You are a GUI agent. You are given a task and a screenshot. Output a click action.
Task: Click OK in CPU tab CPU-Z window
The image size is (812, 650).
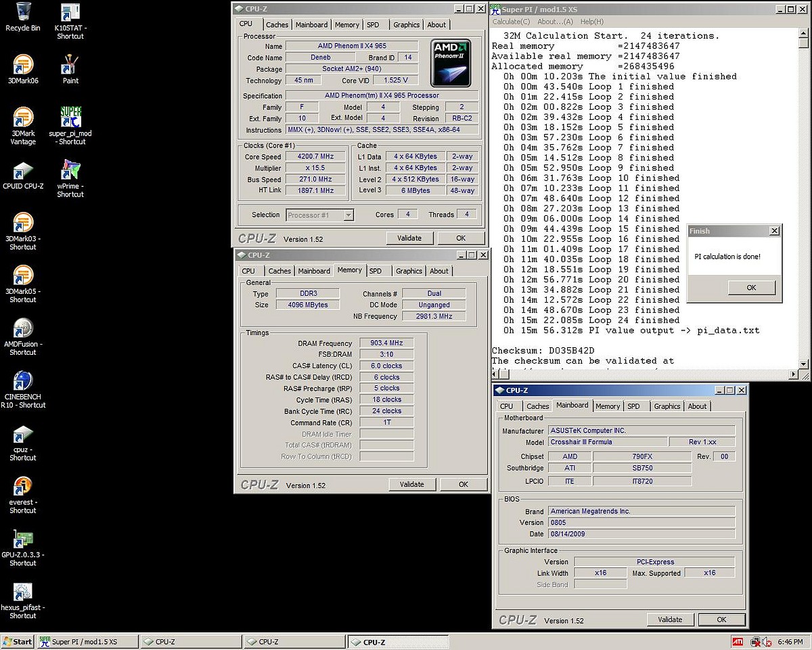pos(461,238)
